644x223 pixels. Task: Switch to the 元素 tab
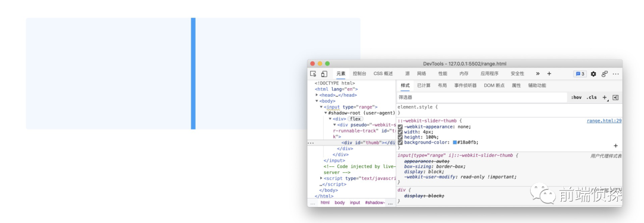click(341, 74)
